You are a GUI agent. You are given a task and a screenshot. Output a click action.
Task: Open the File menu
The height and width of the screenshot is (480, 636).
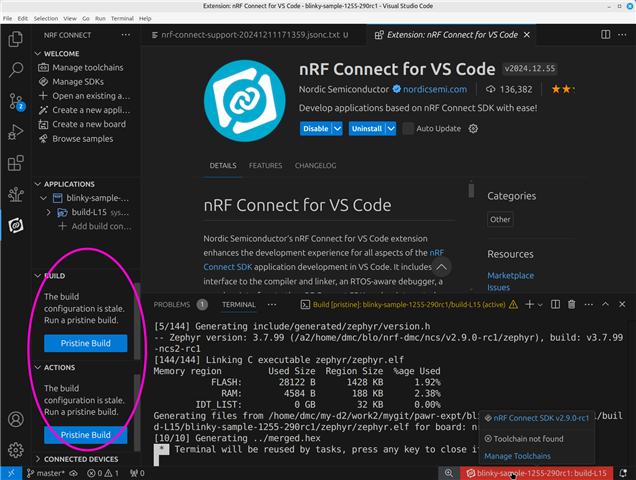7,18
